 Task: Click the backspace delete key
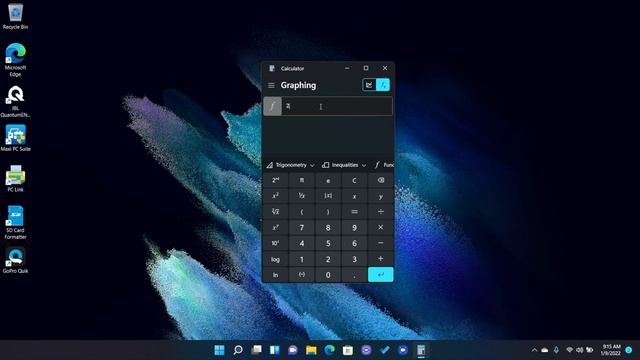pos(380,180)
